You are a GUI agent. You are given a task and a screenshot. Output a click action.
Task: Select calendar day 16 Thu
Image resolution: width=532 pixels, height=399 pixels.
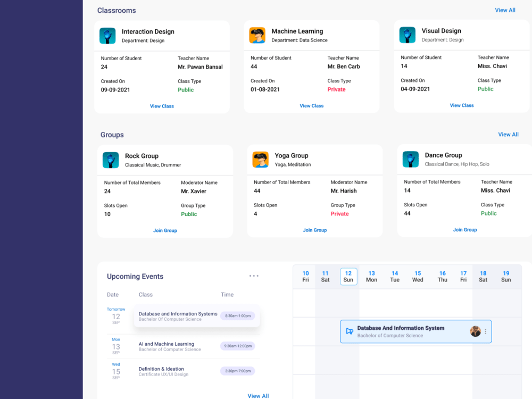click(443, 277)
